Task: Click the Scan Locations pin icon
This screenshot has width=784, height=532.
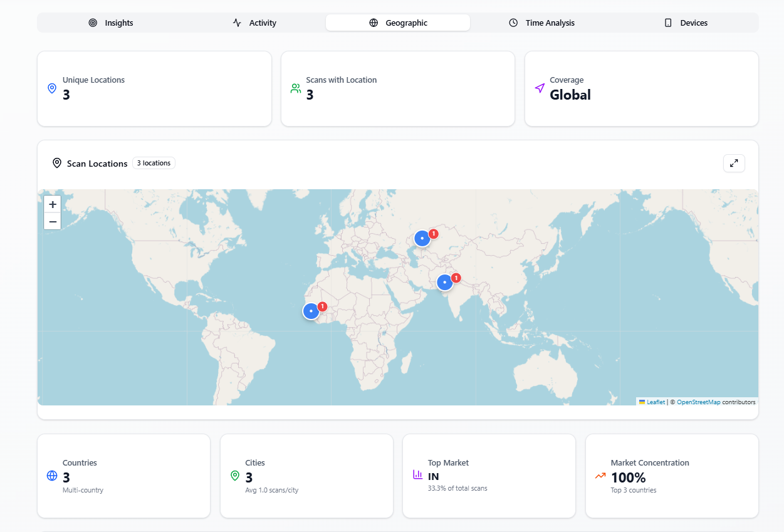Action: 57,163
